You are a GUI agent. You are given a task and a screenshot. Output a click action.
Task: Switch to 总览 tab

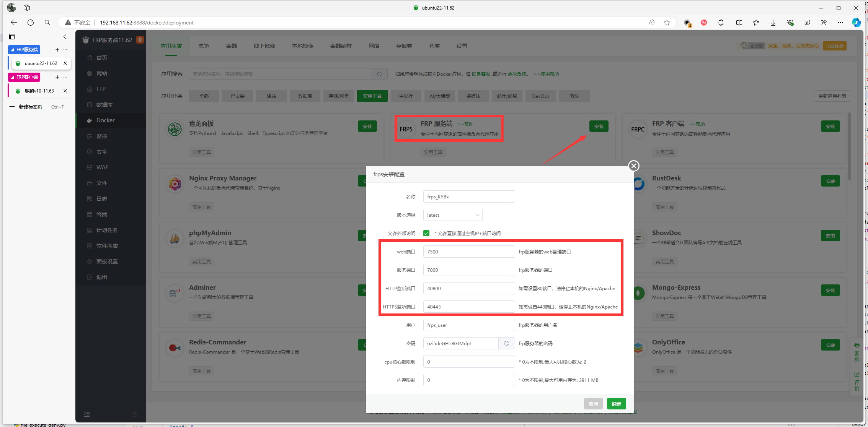point(204,46)
